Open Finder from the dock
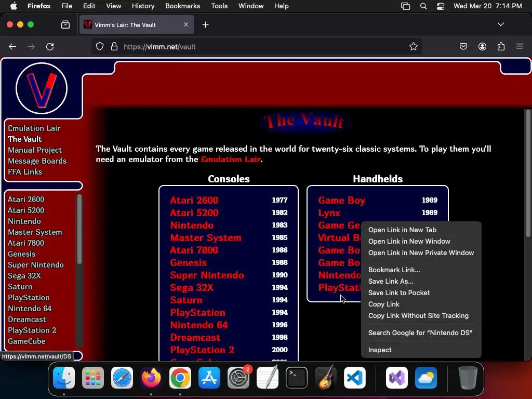 (64, 378)
